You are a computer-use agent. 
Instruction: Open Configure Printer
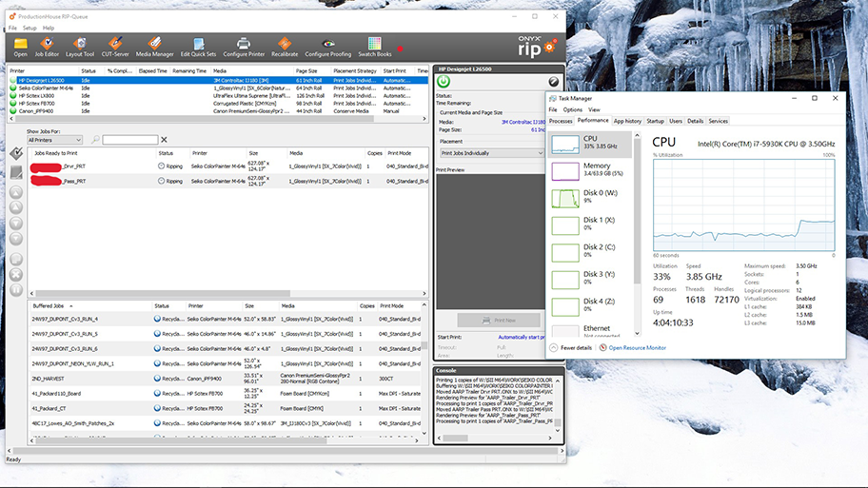(x=244, y=44)
